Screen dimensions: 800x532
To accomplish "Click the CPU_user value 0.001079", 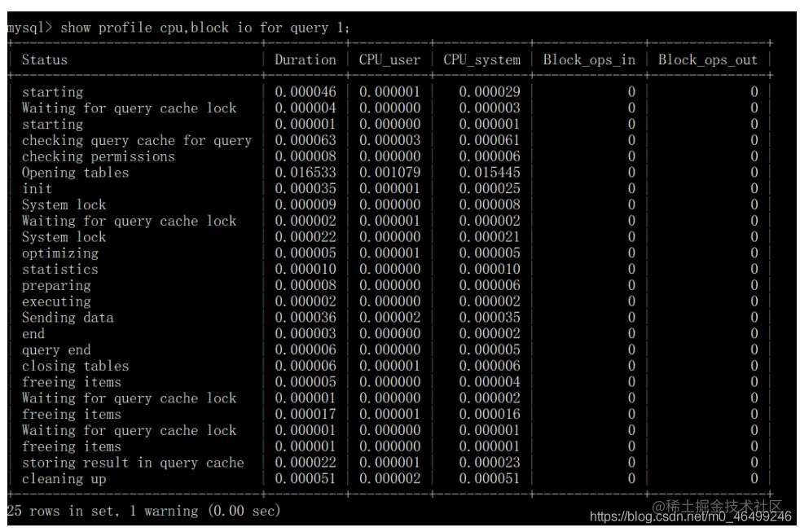I will click(x=389, y=173).
